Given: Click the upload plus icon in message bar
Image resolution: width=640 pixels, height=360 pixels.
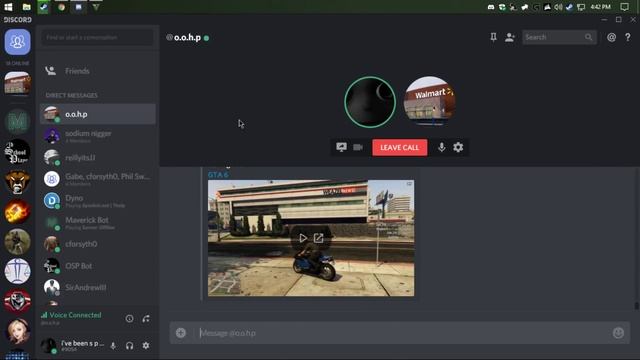Looking at the screenshot, I should 181,333.
